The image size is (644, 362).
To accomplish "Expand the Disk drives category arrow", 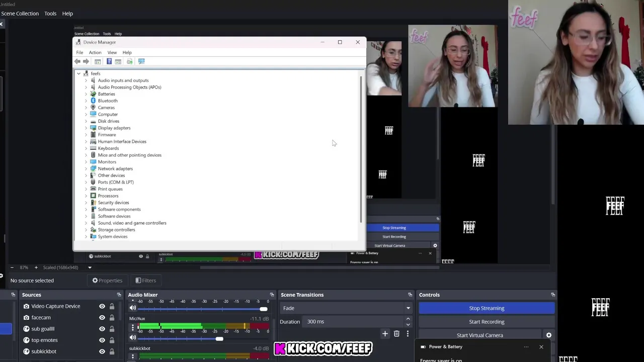I will click(86, 121).
